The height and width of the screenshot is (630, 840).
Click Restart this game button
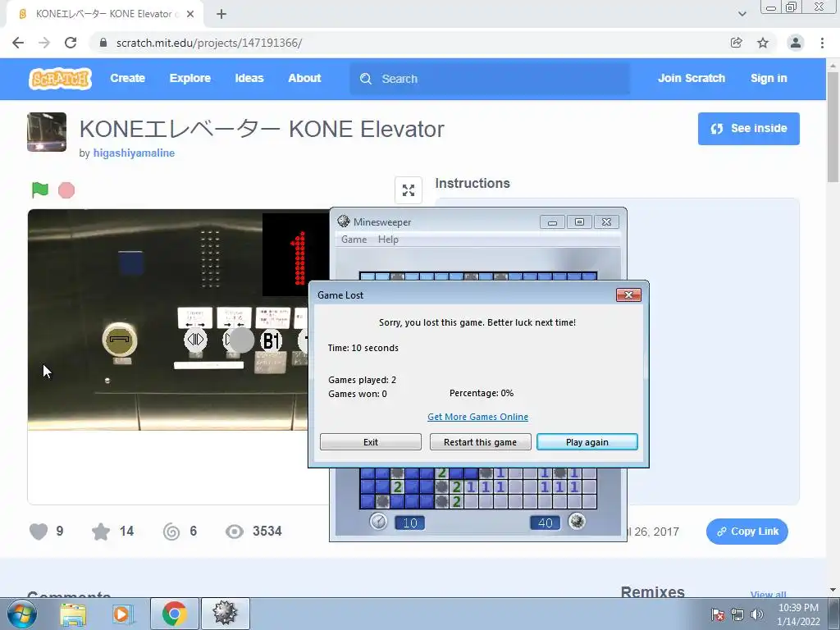[x=481, y=442]
